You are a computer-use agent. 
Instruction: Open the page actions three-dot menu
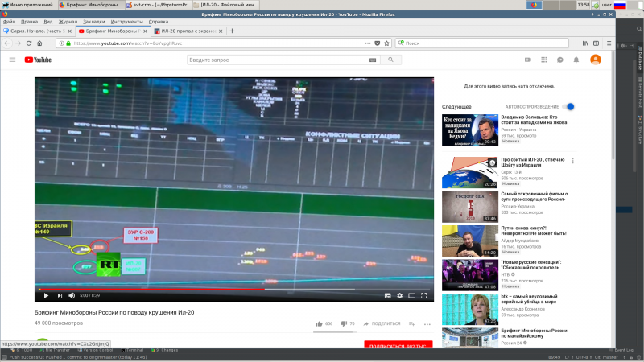click(368, 43)
